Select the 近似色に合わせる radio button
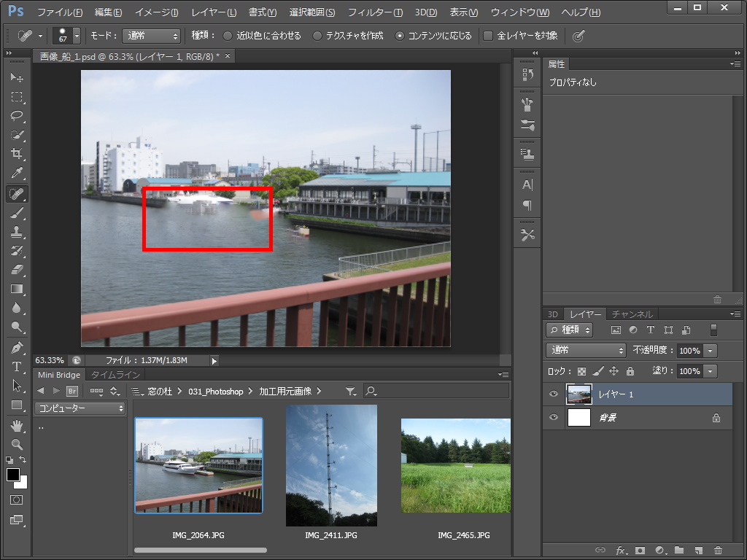Viewport: 747px width, 560px height. coord(228,36)
